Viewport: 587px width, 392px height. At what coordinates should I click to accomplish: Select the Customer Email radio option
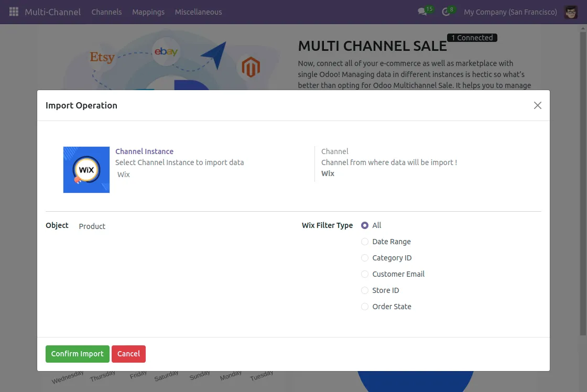pyautogui.click(x=365, y=274)
